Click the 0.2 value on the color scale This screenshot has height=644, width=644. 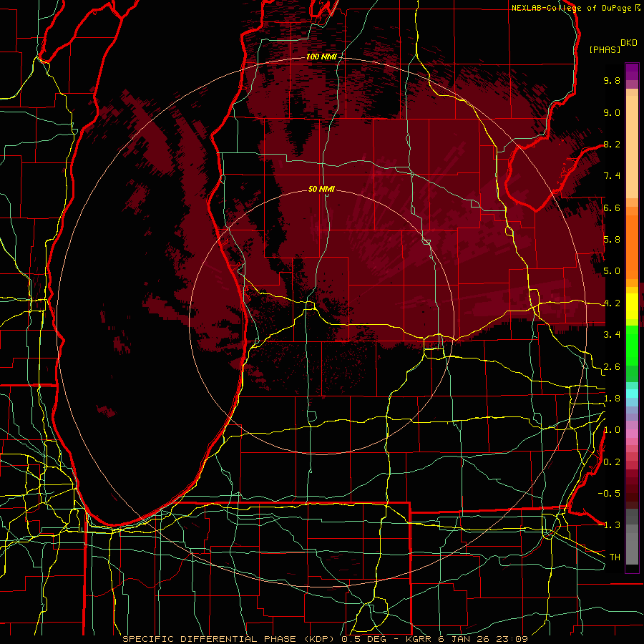click(x=612, y=462)
